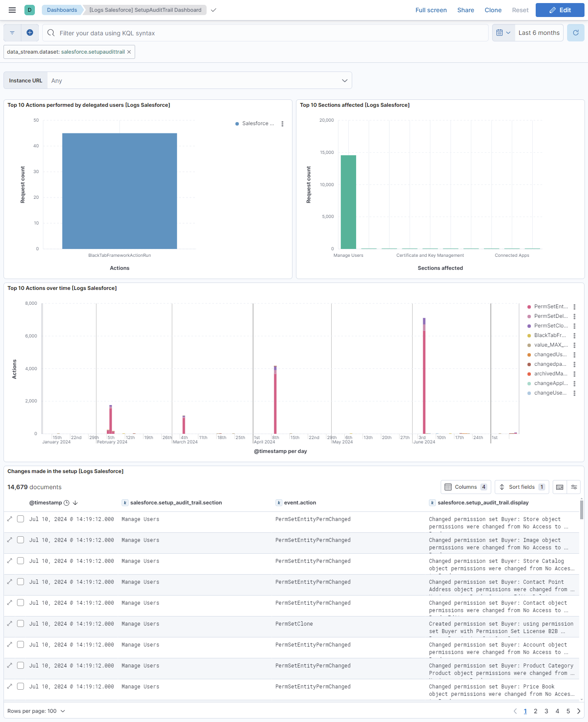
Task: Open the table display settings icon
Action: tap(574, 487)
